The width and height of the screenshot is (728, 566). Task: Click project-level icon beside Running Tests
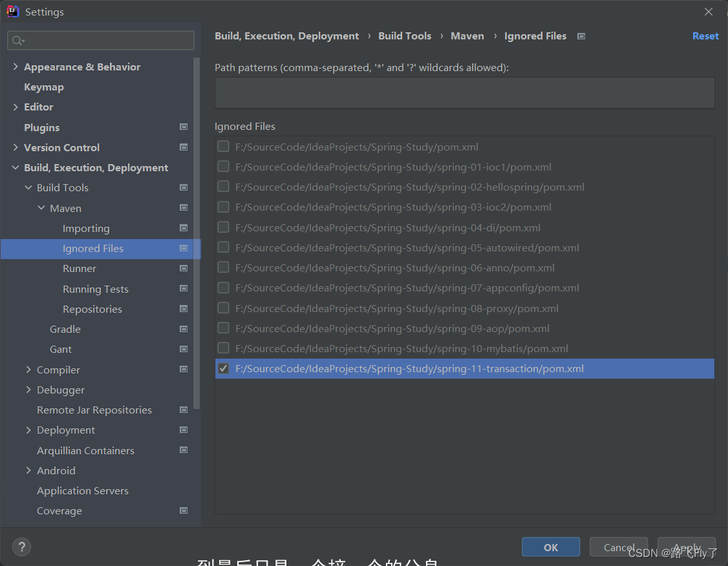(184, 288)
